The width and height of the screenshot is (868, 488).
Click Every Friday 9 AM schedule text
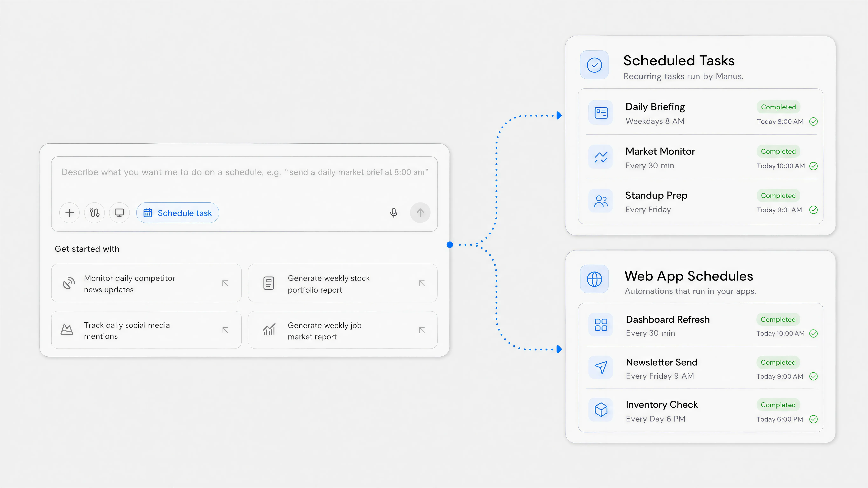tap(660, 376)
